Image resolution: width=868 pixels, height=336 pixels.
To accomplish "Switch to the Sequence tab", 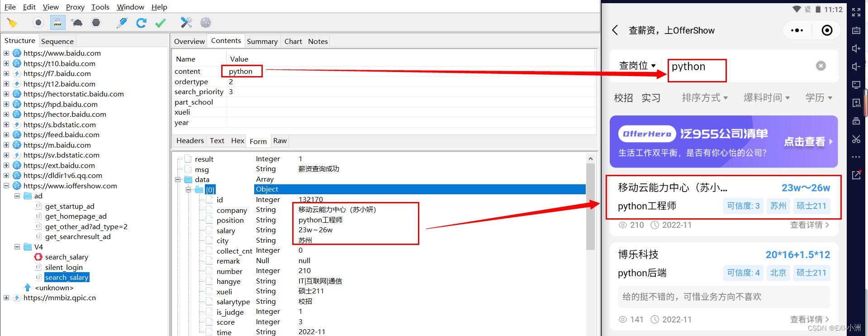I will (x=57, y=41).
